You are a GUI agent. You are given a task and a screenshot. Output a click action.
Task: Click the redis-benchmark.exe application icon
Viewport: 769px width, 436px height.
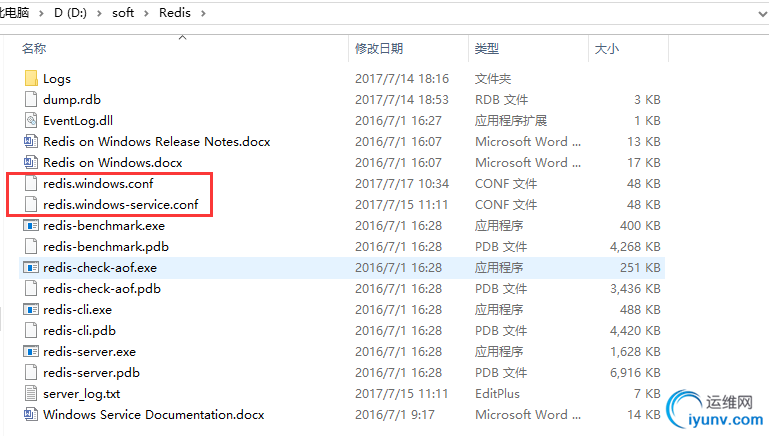click(31, 226)
